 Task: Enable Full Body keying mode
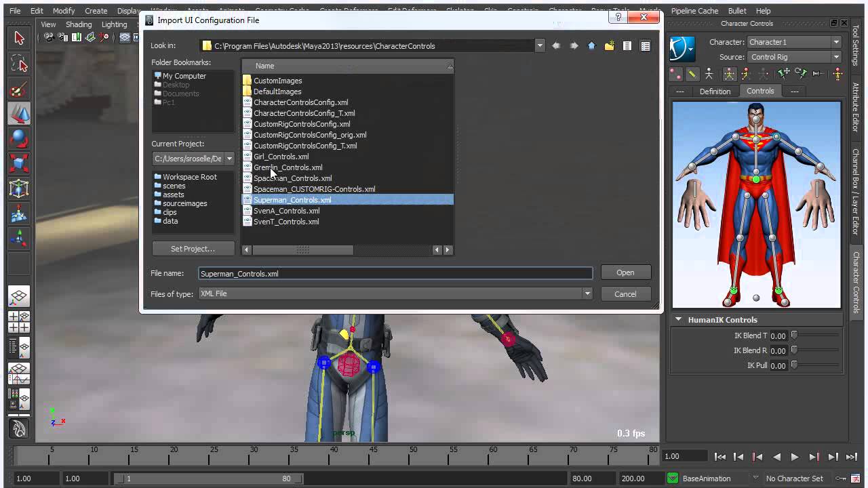[x=730, y=73]
